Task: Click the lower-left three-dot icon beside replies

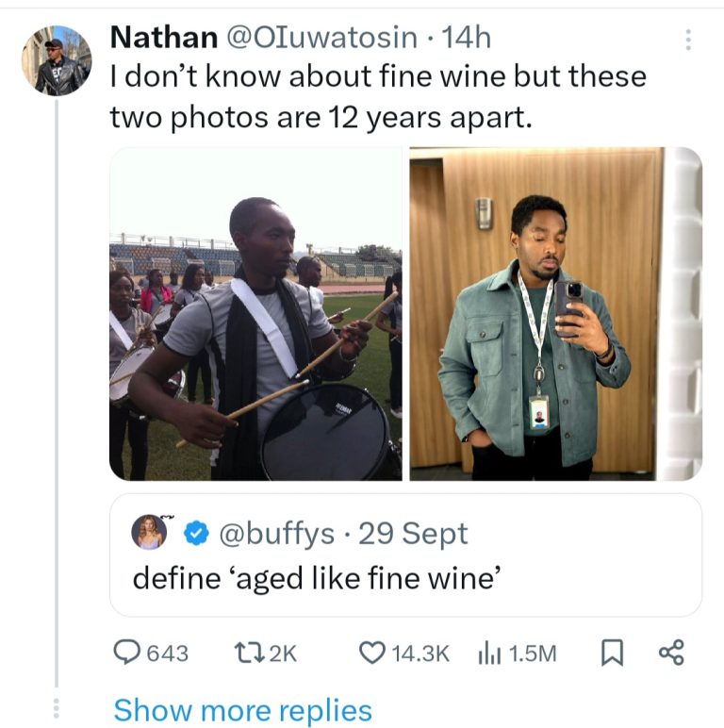Action: point(56,707)
